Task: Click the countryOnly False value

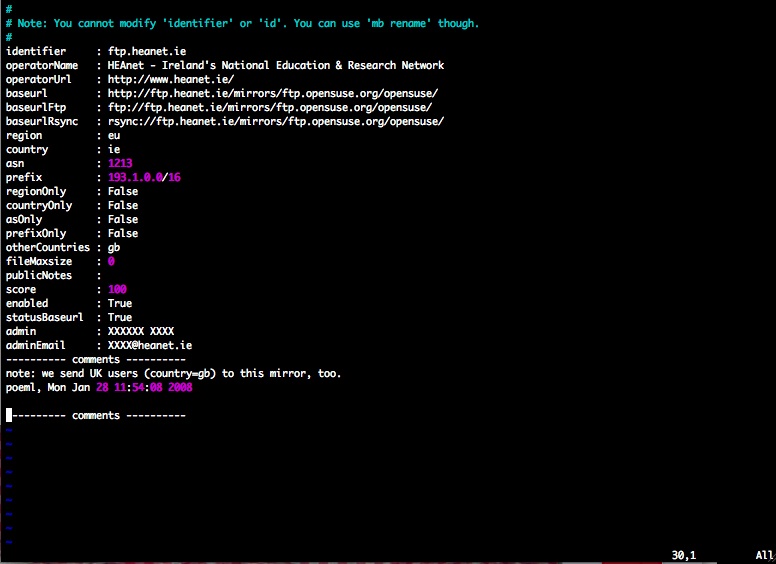Action: 123,205
